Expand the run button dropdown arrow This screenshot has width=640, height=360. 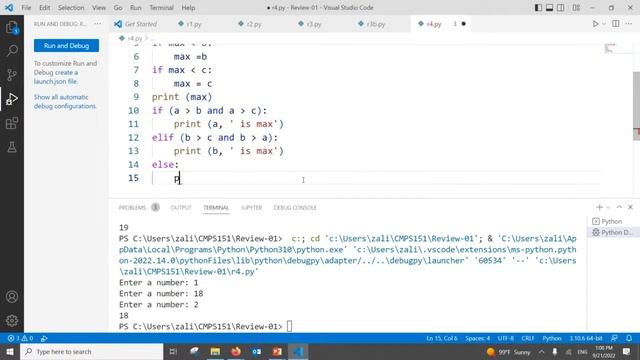pyautogui.click(x=604, y=24)
